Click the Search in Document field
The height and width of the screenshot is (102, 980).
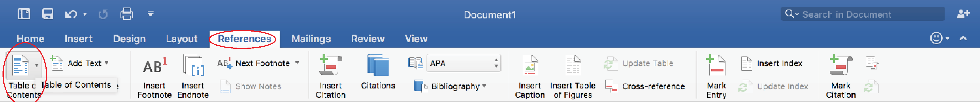point(862,14)
